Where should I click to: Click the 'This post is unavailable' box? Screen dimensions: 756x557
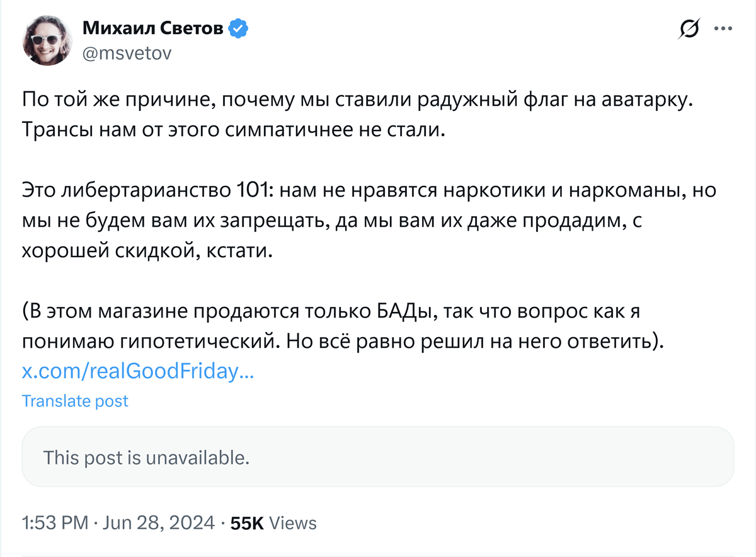[x=377, y=457]
